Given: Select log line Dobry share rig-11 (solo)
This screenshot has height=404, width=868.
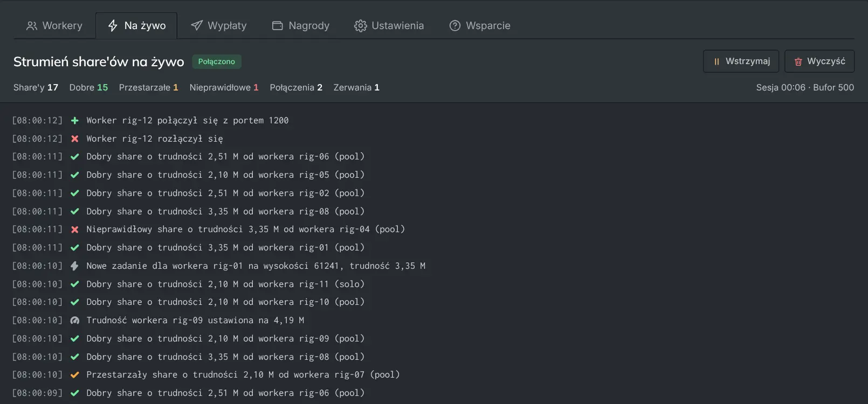Looking at the screenshot, I should coord(434,284).
